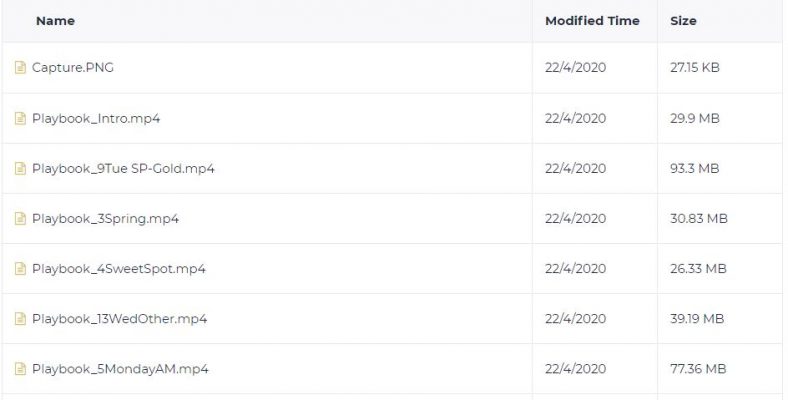Screen dimensions: 788x400
Task: Click the file icon beside Capture.PNG
Action: point(20,67)
